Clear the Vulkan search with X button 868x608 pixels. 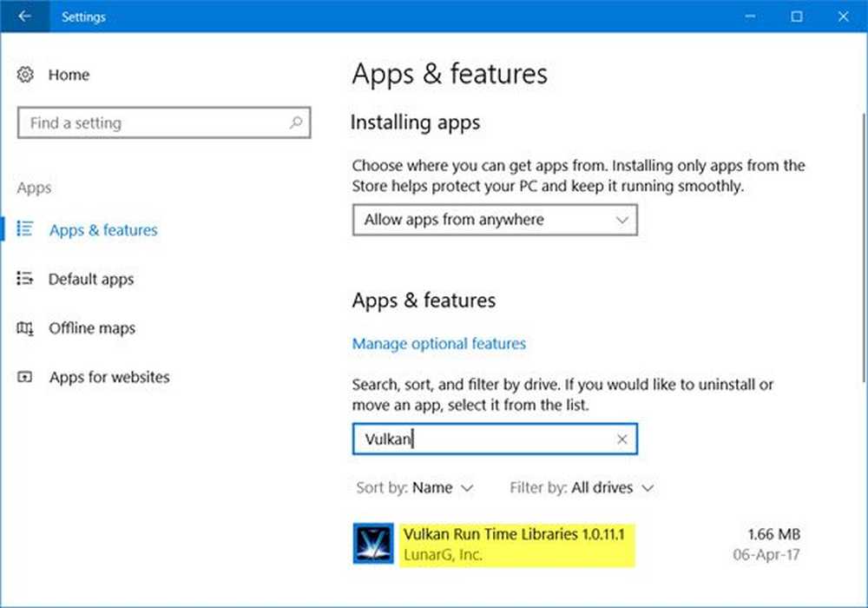point(621,439)
